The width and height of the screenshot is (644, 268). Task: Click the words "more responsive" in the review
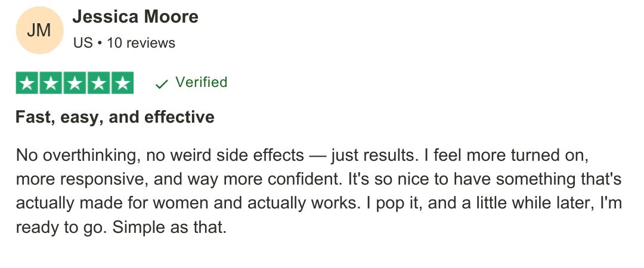67,179
